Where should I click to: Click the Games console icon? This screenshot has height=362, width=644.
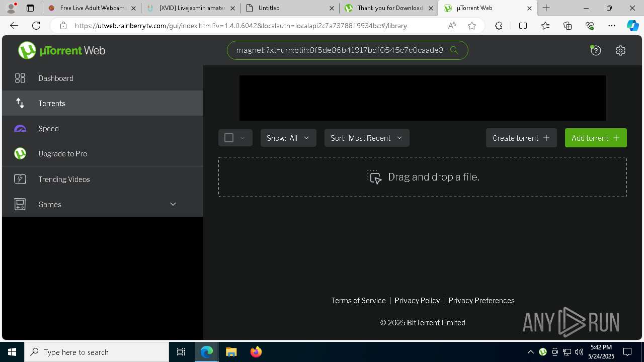pyautogui.click(x=20, y=204)
